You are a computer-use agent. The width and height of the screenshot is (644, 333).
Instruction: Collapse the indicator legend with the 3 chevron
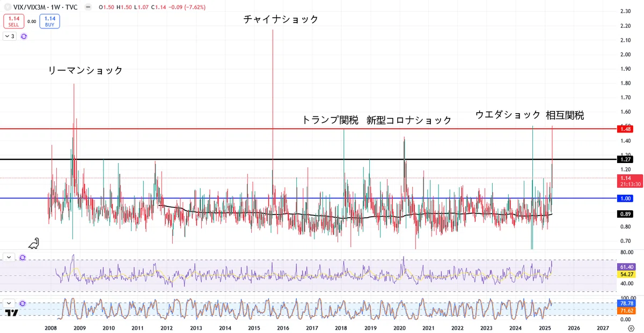click(10, 36)
